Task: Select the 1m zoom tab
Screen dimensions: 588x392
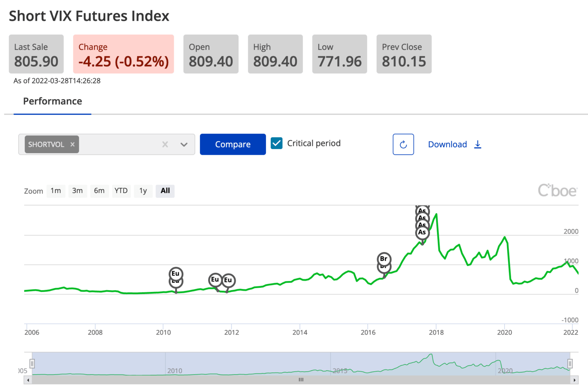Action: 56,190
